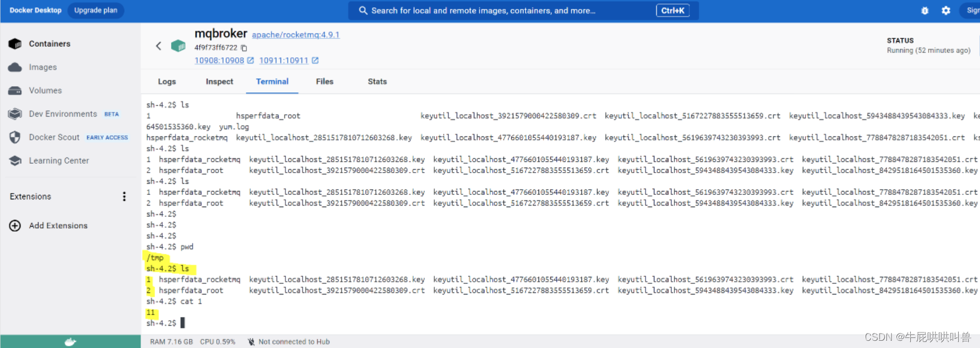Open the Containers section icon
Screen dimensions: 980x348
15,43
